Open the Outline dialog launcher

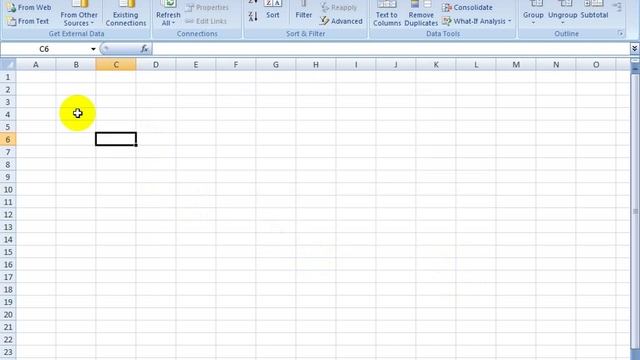coord(620,33)
